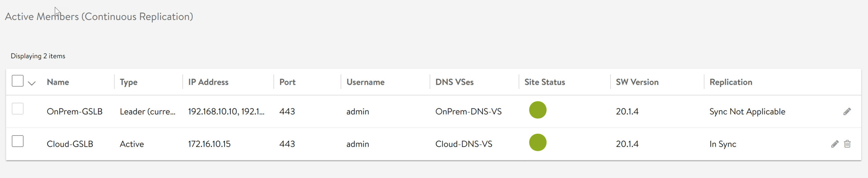Sort by the Name column header
Viewport: 868px width, 178px height.
point(58,82)
